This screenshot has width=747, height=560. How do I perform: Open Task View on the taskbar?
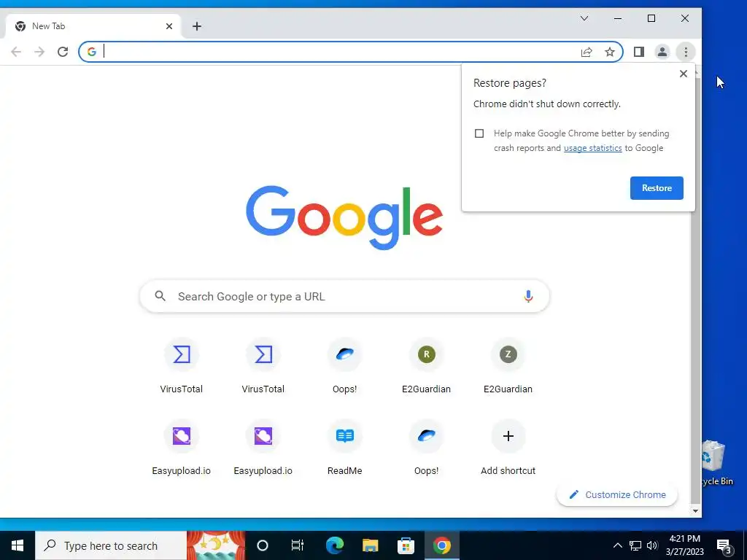(x=298, y=545)
